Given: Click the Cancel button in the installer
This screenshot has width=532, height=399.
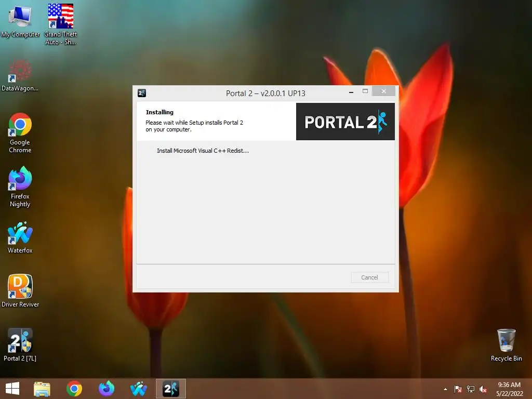Looking at the screenshot, I should click(x=370, y=277).
